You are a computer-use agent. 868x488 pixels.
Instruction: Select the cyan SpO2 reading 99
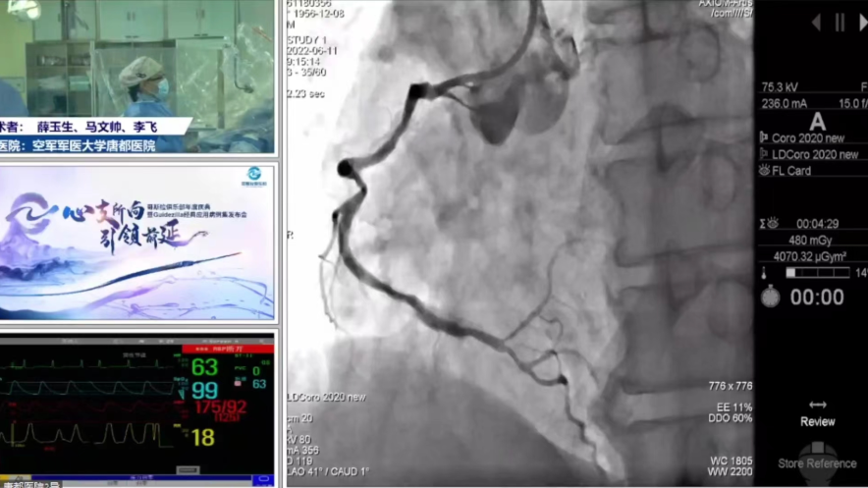(204, 390)
